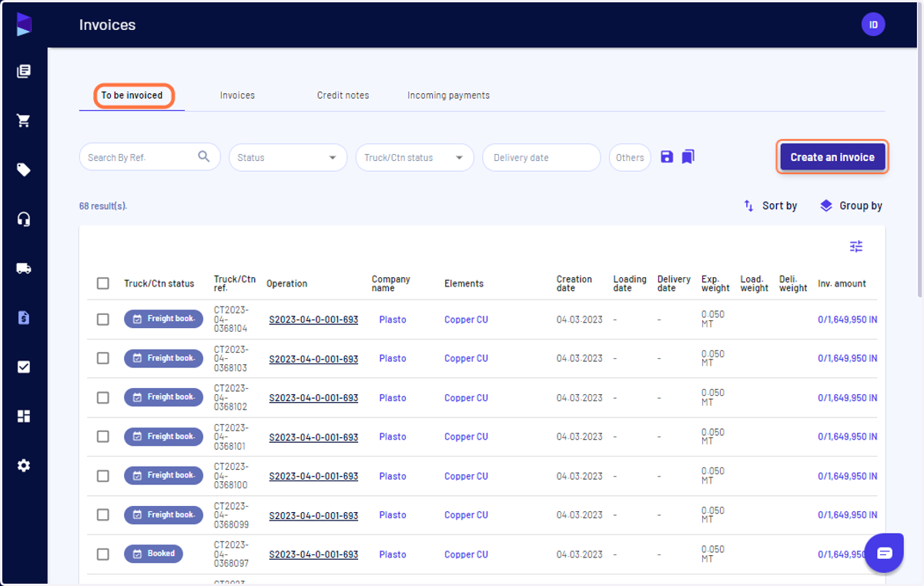This screenshot has width=924, height=586.
Task: Click 04.03.2023 date in row 0368100
Action: (579, 476)
